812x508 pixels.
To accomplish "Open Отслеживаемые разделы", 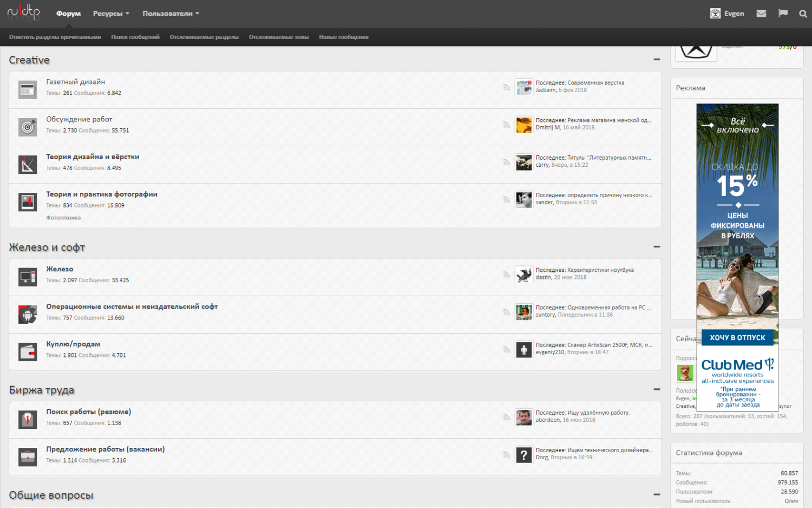I will click(x=204, y=37).
